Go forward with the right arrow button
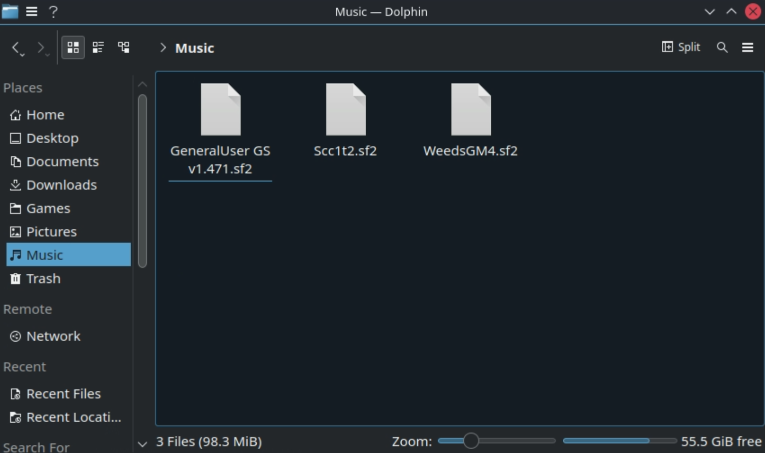This screenshot has height=453, width=765. tap(40, 47)
